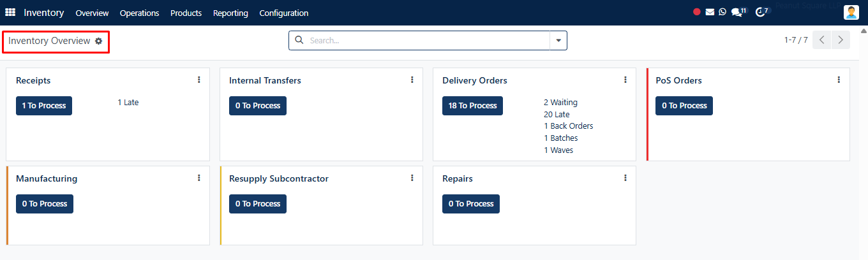This screenshot has width=868, height=260.
Task: Click Delivery Orders 18 To Process button
Action: 472,106
